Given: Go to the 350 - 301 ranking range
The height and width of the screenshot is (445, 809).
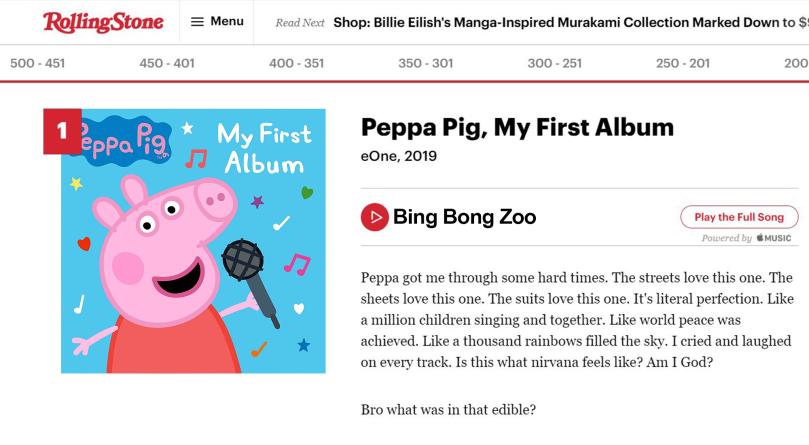Looking at the screenshot, I should tap(425, 63).
